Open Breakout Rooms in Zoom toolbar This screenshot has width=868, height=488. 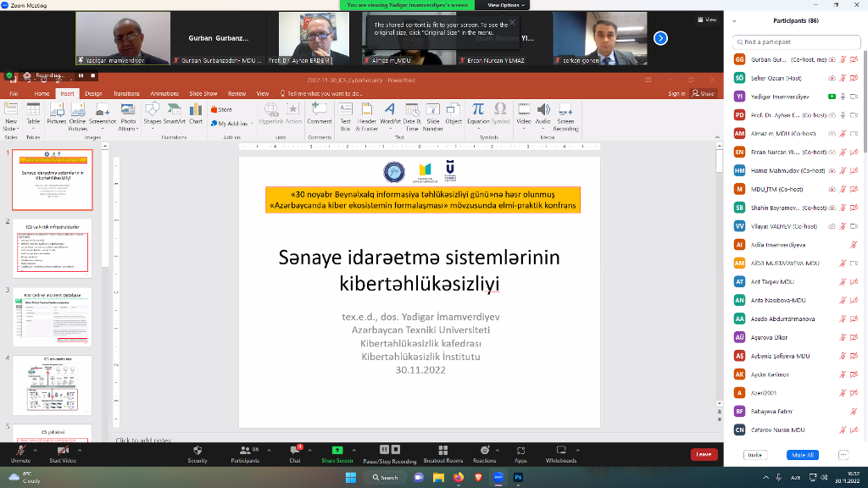click(442, 451)
